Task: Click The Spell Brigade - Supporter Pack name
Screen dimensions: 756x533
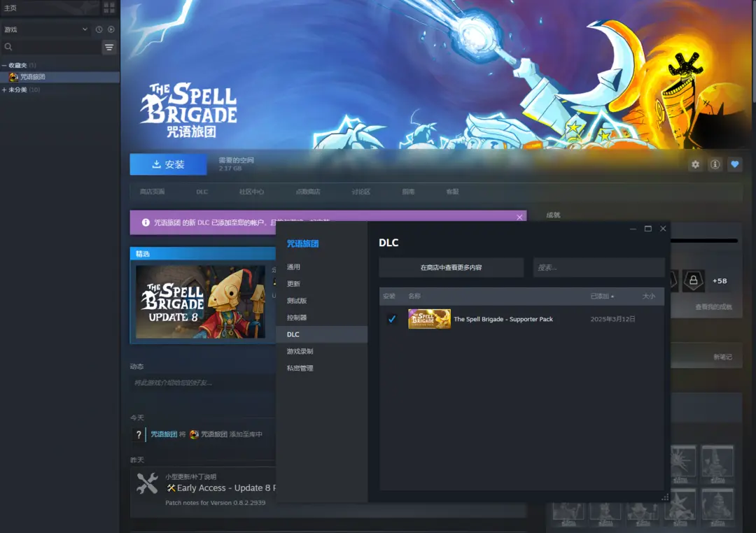Action: (x=503, y=319)
